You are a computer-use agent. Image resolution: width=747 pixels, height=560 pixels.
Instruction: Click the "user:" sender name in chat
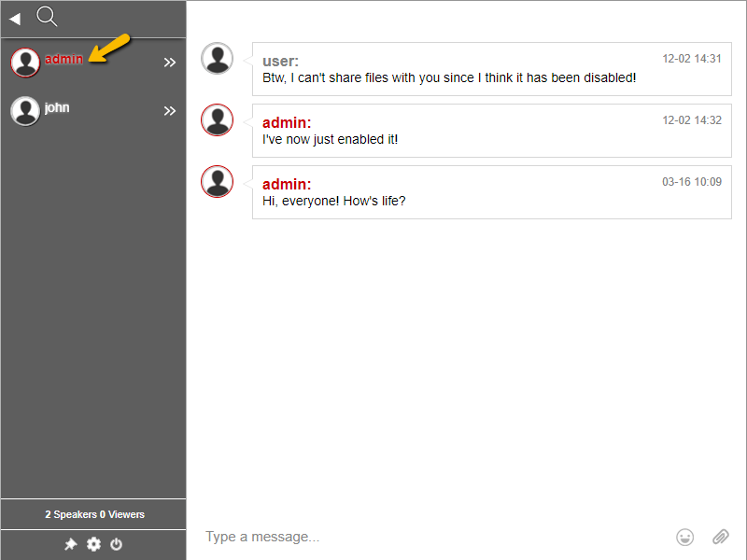pyautogui.click(x=280, y=61)
